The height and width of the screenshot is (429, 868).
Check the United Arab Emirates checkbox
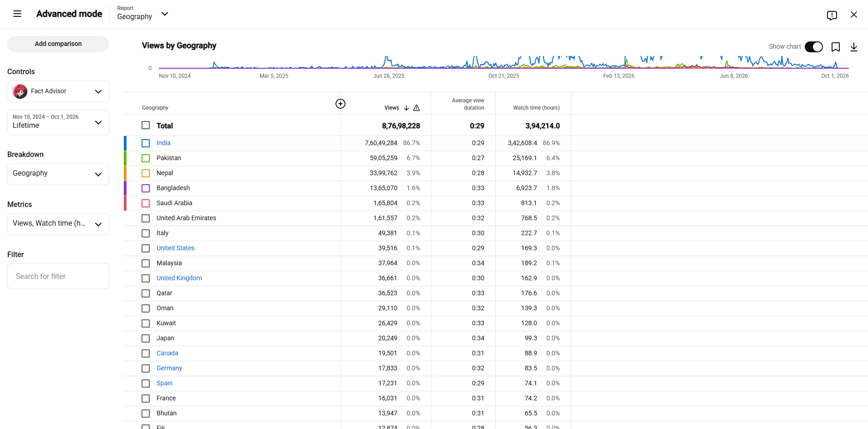click(x=146, y=218)
